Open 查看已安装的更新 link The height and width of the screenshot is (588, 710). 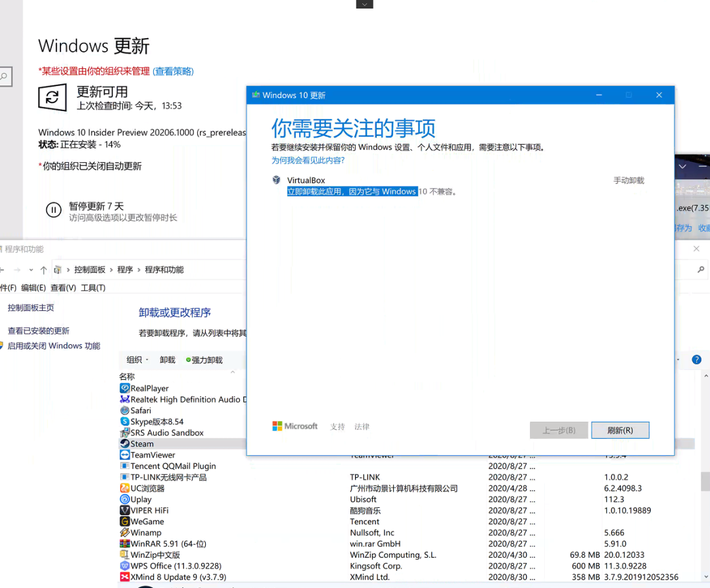39,331
